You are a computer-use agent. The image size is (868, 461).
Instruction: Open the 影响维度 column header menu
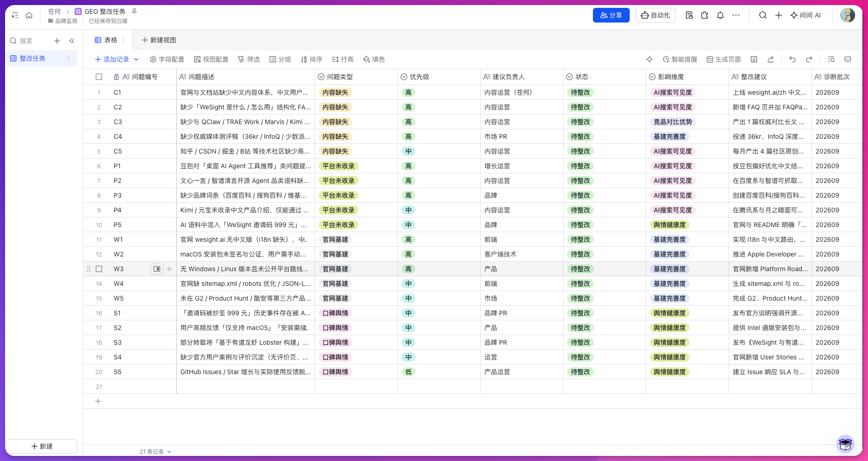click(687, 77)
